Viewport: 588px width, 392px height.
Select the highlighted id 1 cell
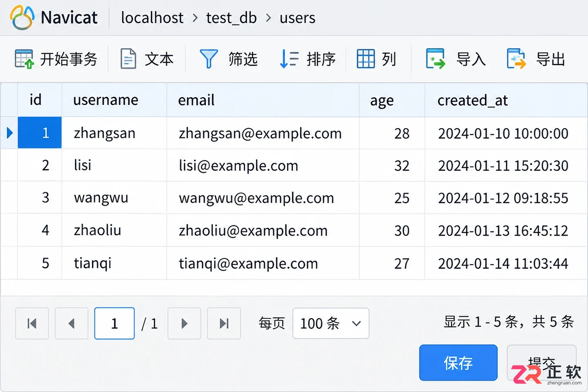point(40,133)
